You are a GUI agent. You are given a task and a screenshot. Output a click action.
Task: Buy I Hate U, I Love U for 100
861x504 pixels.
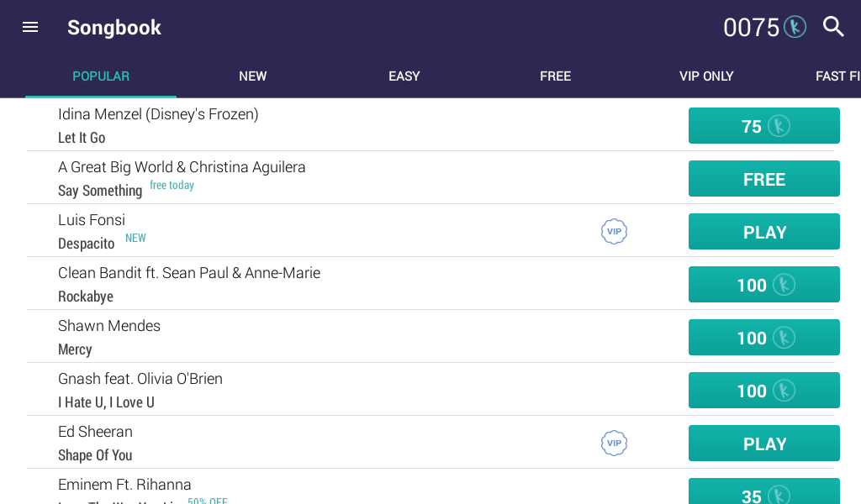coord(763,391)
